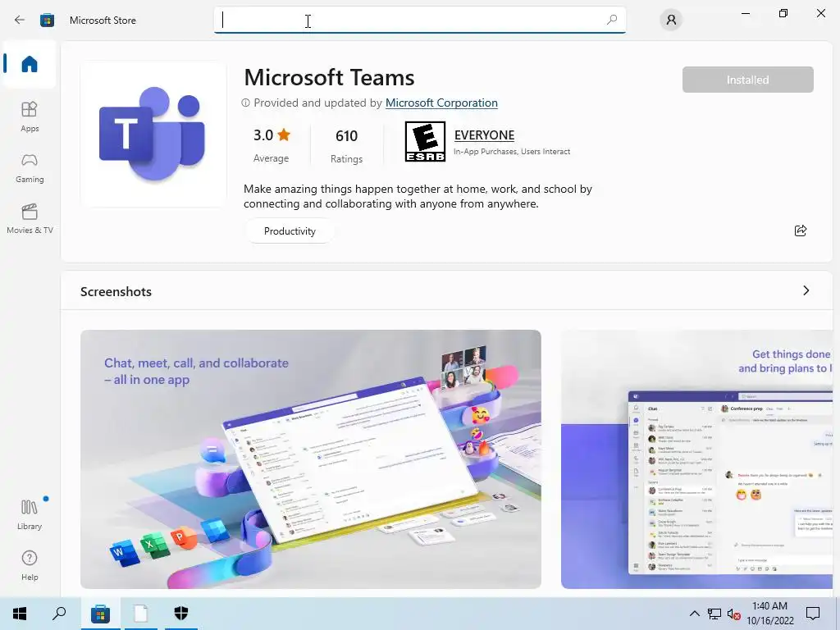Open the Windows Start menu
The width and height of the screenshot is (840, 630).
click(20, 614)
